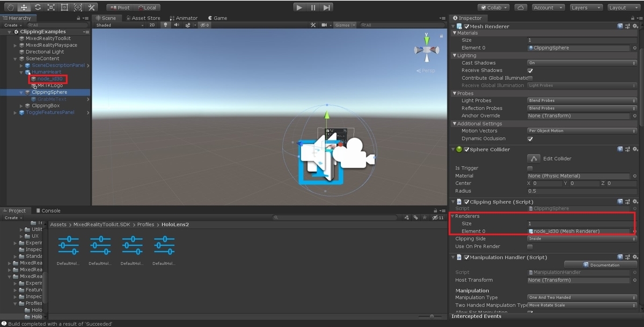The width and height of the screenshot is (644, 327).
Task: Open the cloud services icon
Action: [521, 8]
